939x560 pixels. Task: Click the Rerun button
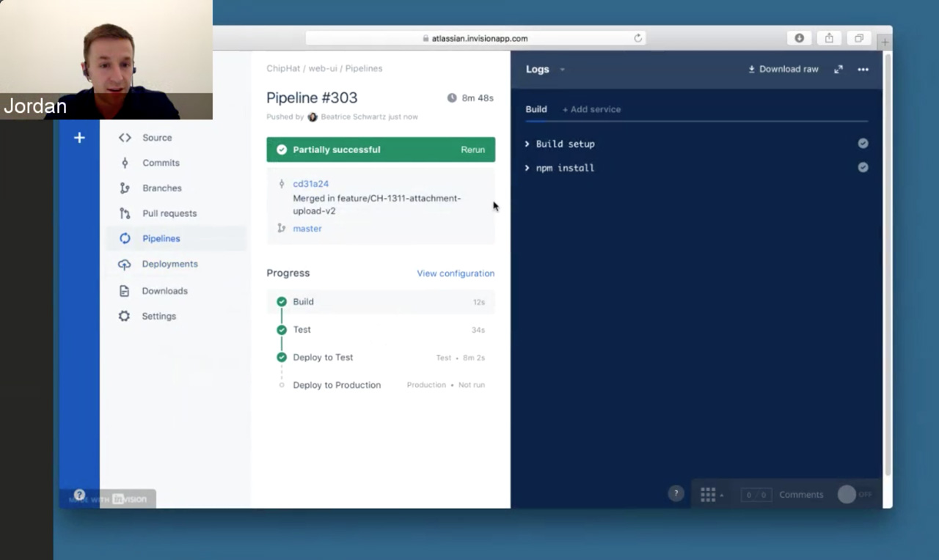[472, 150]
